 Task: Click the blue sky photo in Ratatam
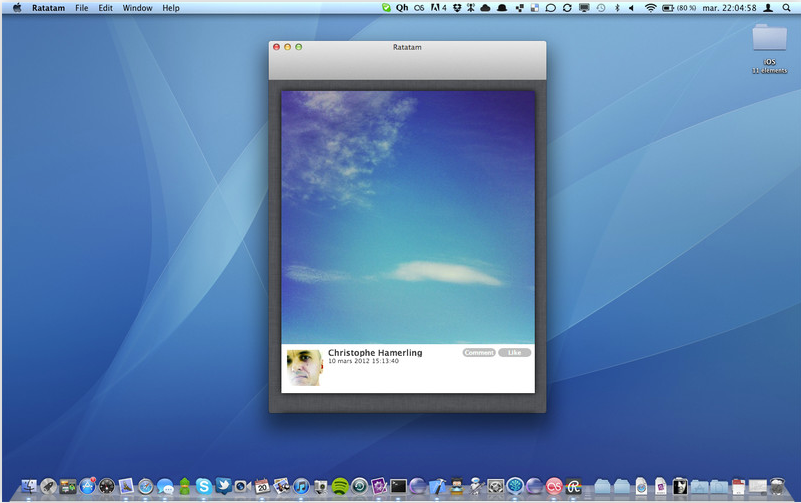408,217
